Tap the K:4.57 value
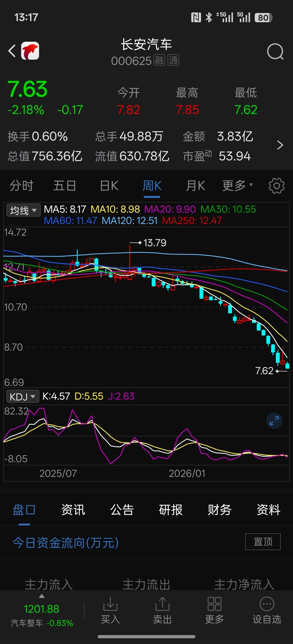The width and height of the screenshot is (293, 644). tap(56, 397)
